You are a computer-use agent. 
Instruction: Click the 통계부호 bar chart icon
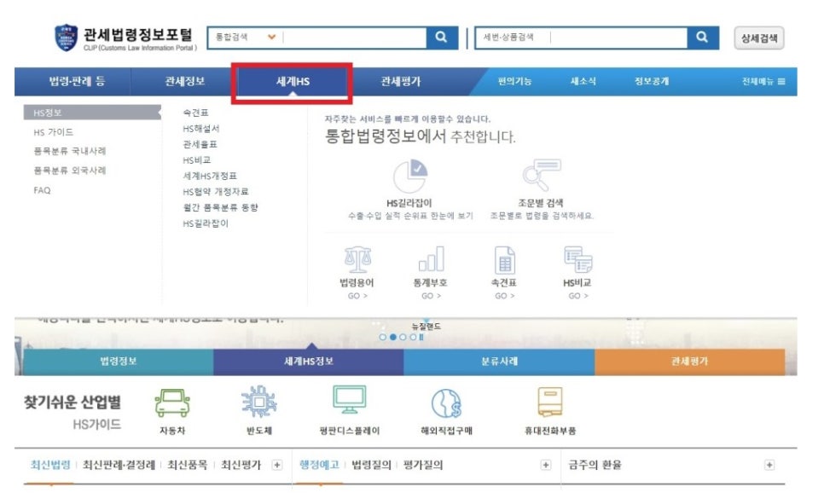(x=431, y=259)
